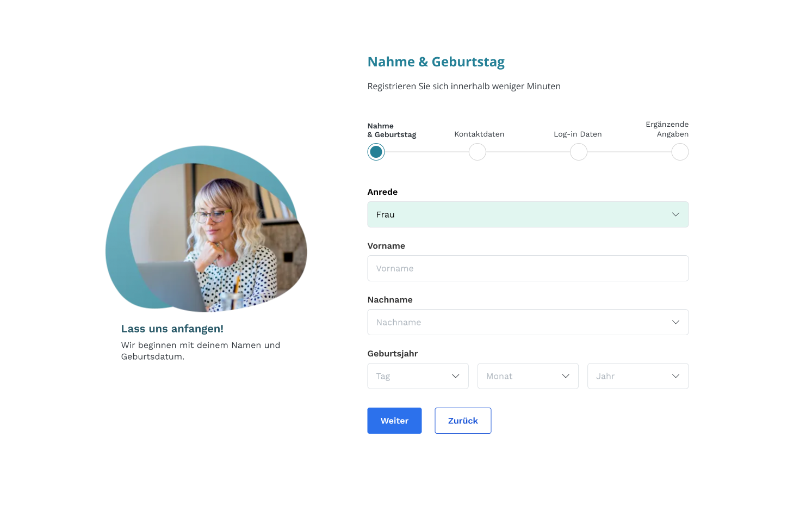Image resolution: width=812 pixels, height=505 pixels.
Task: Click 'Wir beginnen mit deinem Namen' paragraph
Action: tap(201, 351)
